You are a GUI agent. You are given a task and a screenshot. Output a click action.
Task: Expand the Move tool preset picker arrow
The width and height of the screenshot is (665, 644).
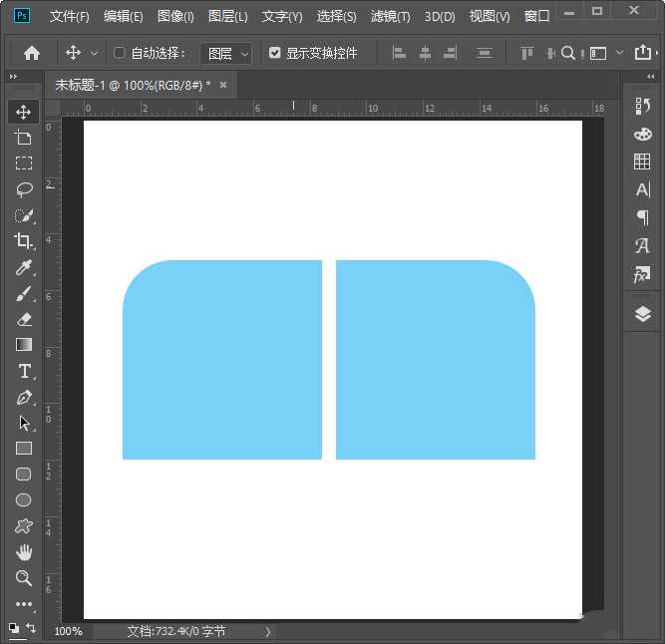[95, 53]
